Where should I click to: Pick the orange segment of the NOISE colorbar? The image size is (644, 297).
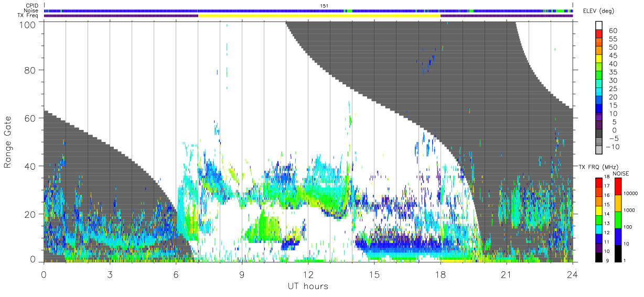(618, 203)
